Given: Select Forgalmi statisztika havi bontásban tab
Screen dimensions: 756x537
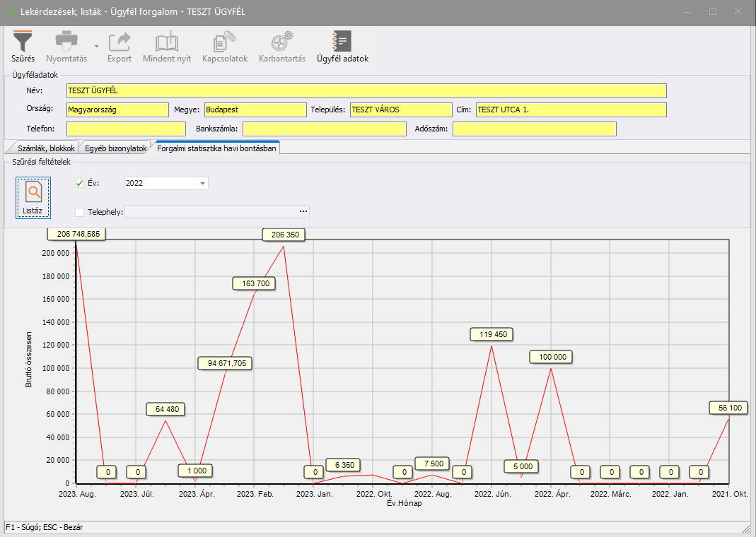Looking at the screenshot, I should 218,148.
